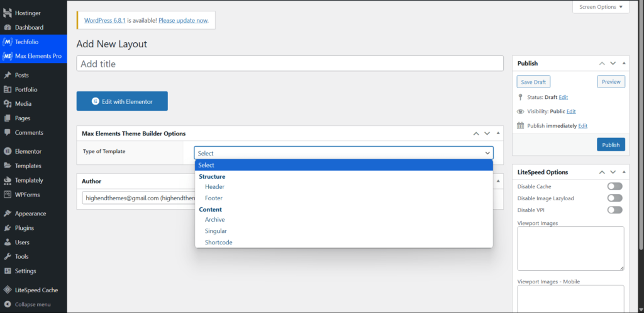Click the Viewport Images text area
This screenshot has height=313, width=644.
click(570, 248)
